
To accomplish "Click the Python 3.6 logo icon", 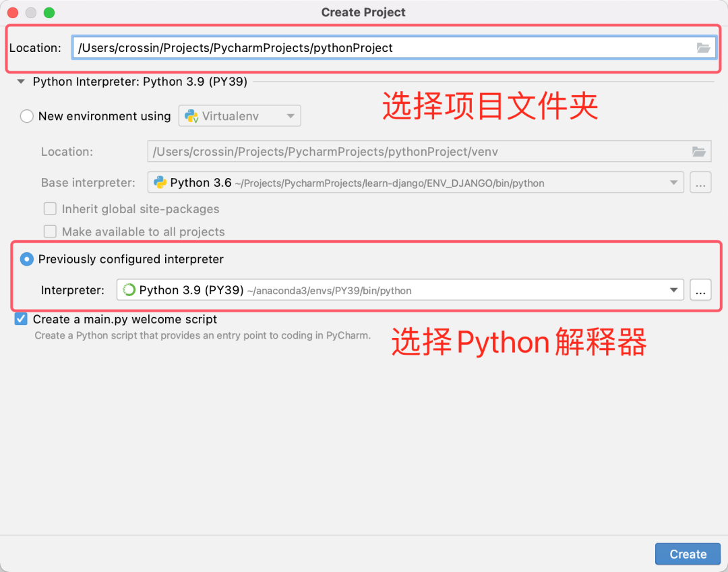I will pyautogui.click(x=160, y=183).
